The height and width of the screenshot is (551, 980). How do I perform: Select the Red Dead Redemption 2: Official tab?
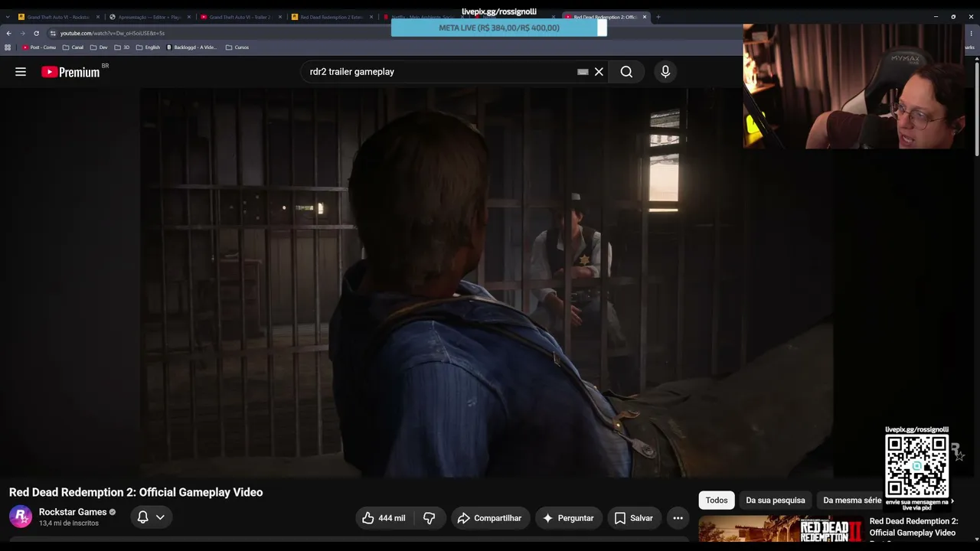(605, 17)
